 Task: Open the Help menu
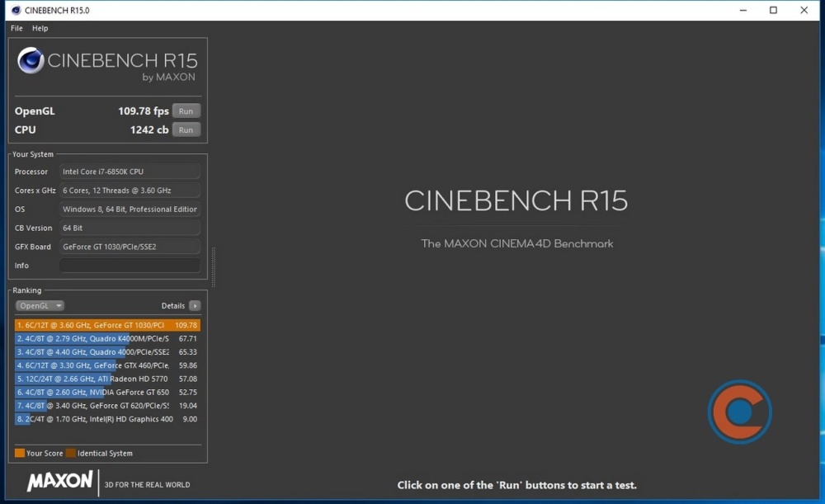coord(40,28)
